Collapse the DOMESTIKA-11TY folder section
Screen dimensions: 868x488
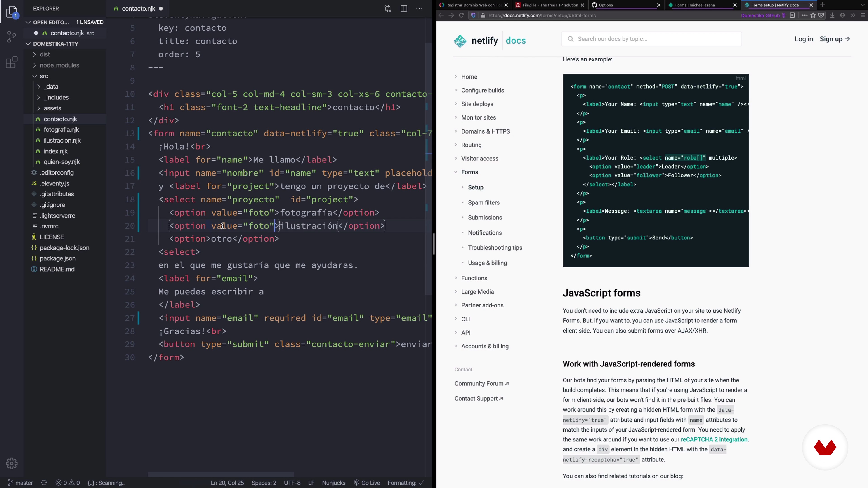pyautogui.click(x=28, y=44)
